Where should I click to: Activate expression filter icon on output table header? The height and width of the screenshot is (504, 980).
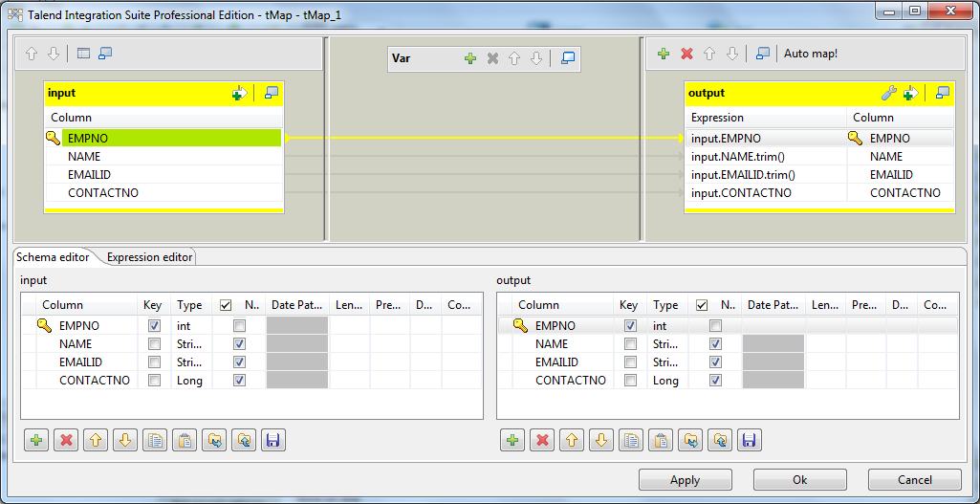[x=910, y=93]
